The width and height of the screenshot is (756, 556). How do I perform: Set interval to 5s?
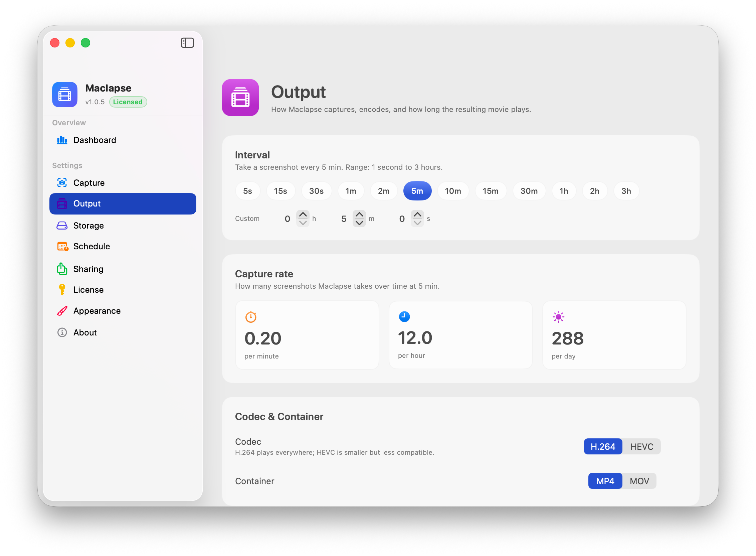(x=247, y=191)
